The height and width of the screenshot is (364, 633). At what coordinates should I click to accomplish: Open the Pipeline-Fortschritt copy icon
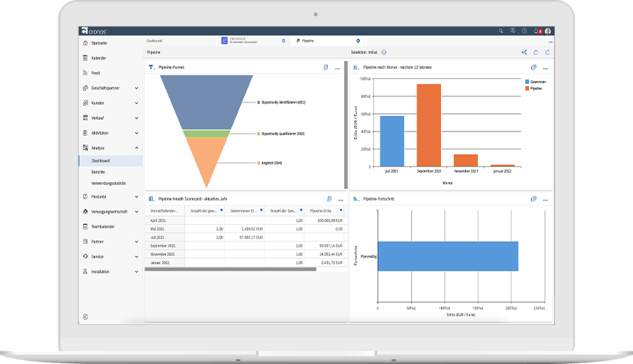point(533,199)
